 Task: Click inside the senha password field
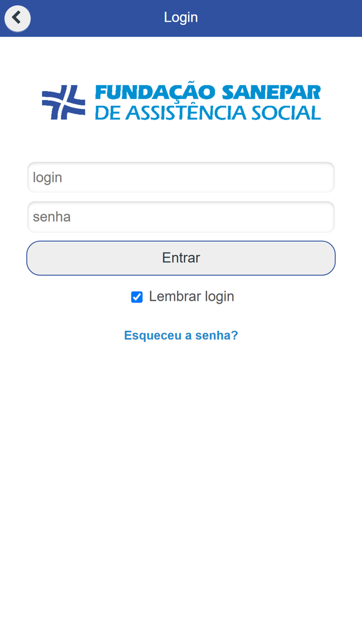click(x=181, y=216)
